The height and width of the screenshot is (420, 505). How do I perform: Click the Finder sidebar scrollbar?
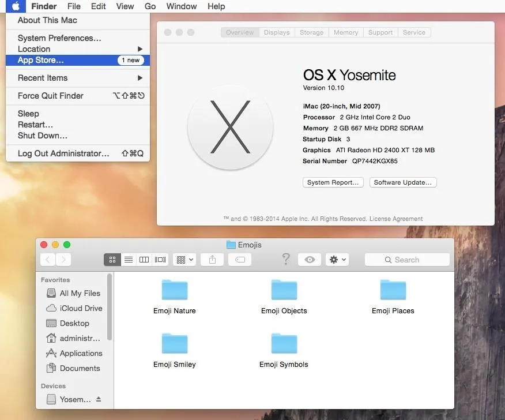tap(110, 307)
